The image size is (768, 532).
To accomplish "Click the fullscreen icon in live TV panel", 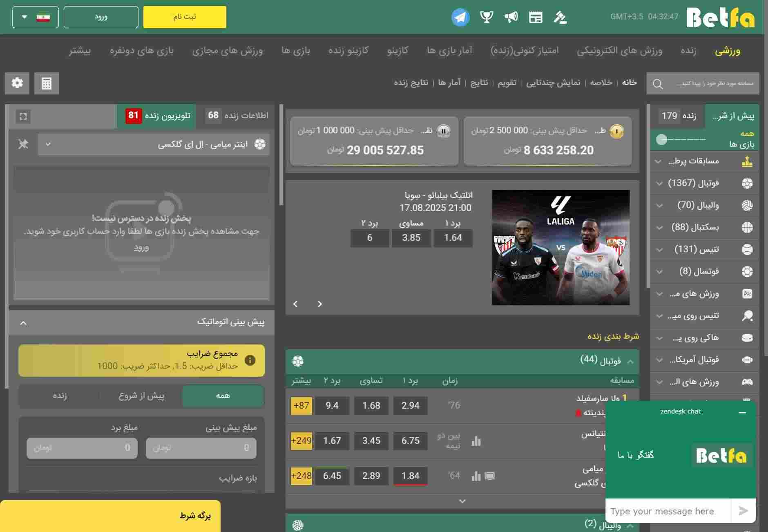I will pyautogui.click(x=23, y=116).
